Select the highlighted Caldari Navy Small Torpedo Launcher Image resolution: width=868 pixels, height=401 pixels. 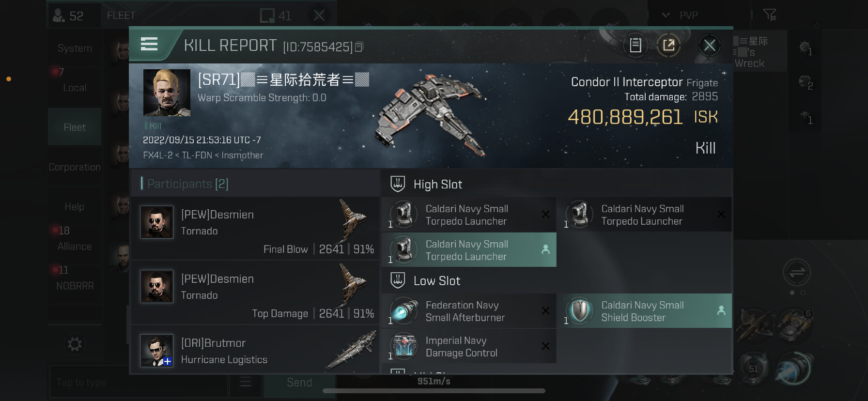pos(469,250)
